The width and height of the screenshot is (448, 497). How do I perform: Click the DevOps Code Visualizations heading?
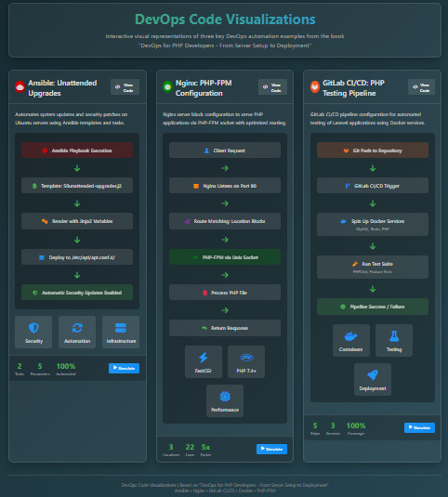point(225,20)
